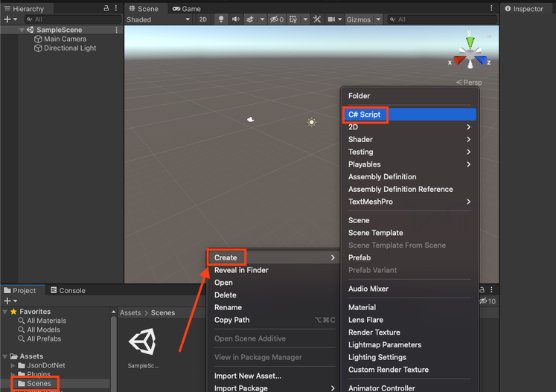Choose C# Script from Create menu

pyautogui.click(x=409, y=115)
